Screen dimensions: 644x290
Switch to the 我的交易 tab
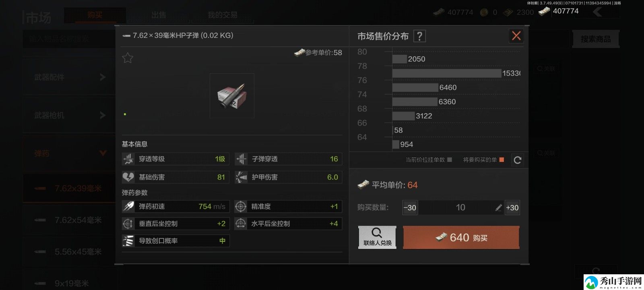[x=222, y=15]
